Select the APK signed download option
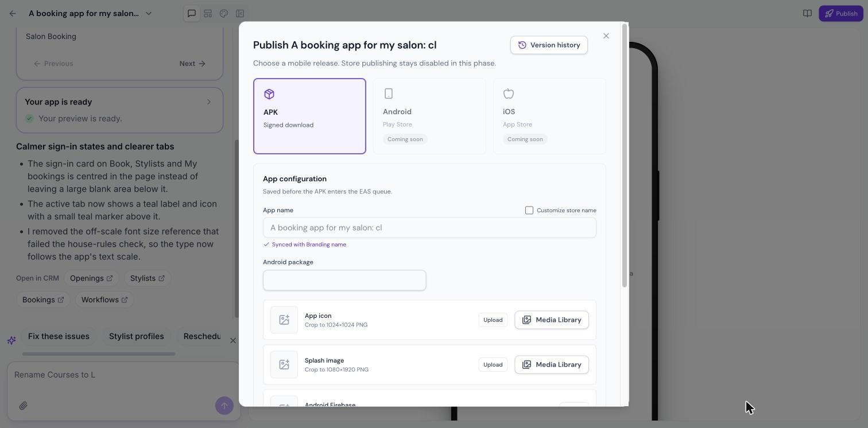Viewport: 868px width, 428px height. tap(309, 116)
